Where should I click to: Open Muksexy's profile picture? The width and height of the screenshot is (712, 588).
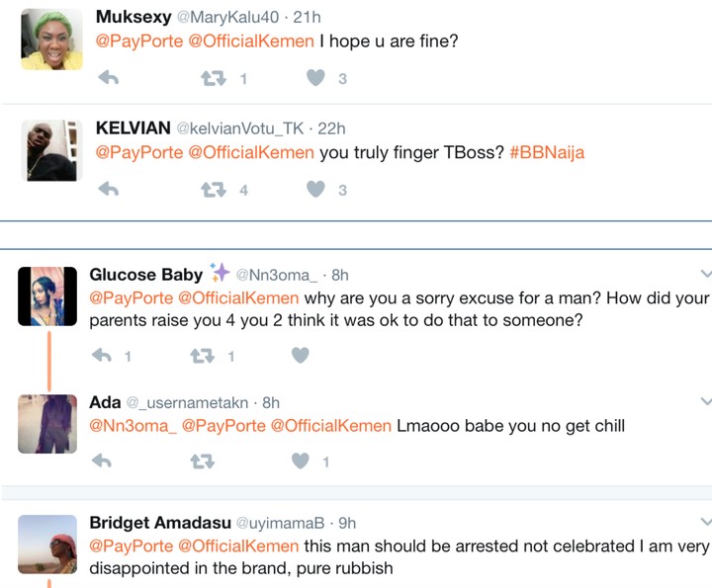click(x=51, y=41)
